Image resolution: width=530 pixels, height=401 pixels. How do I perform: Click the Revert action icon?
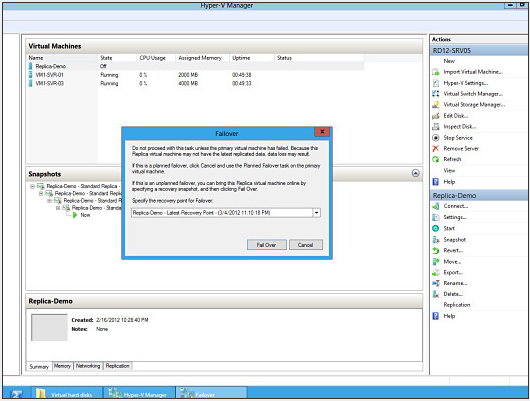(436, 251)
